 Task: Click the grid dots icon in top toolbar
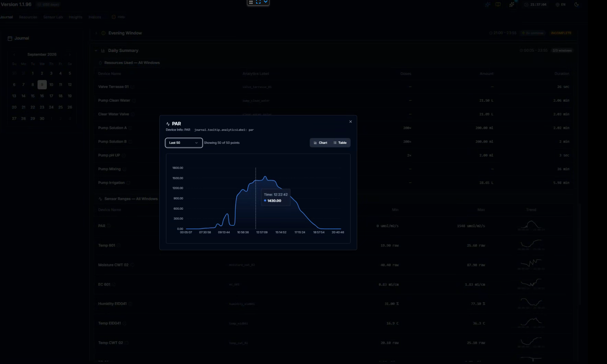251,2
